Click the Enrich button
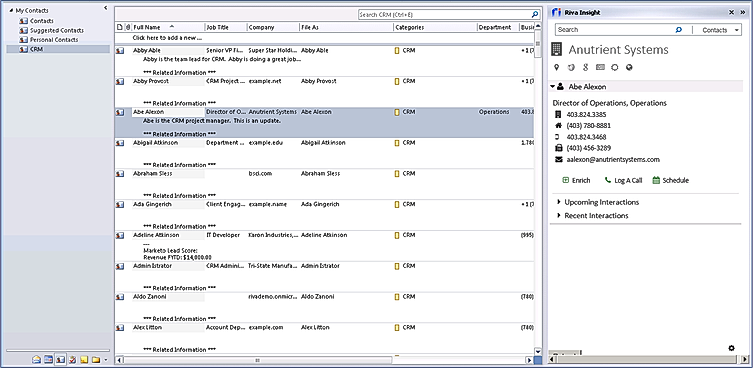This screenshot has height=368, width=753. 576,181
